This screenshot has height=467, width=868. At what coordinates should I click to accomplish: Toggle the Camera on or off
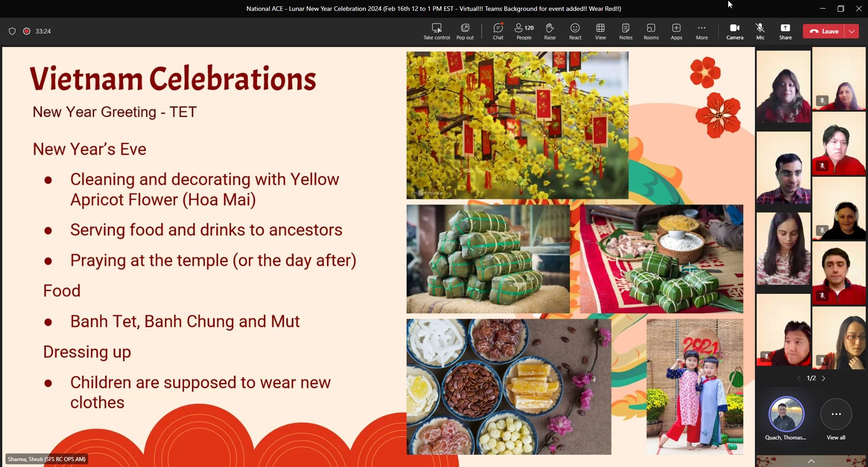point(735,31)
